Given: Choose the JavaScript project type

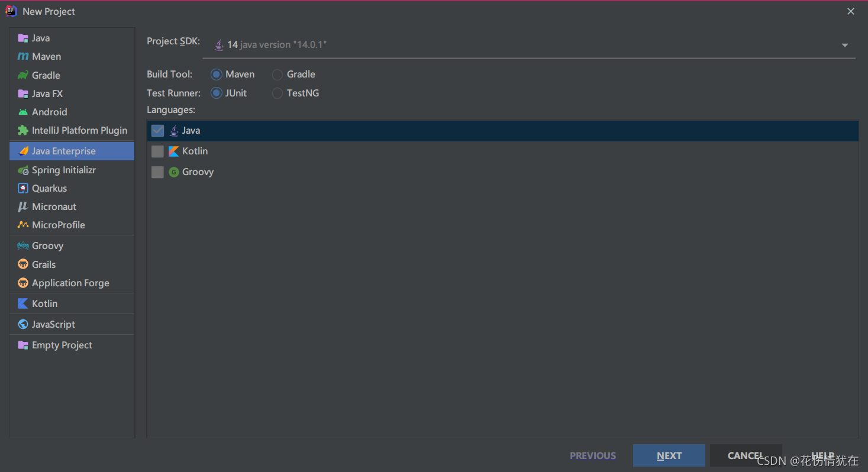Looking at the screenshot, I should point(72,324).
